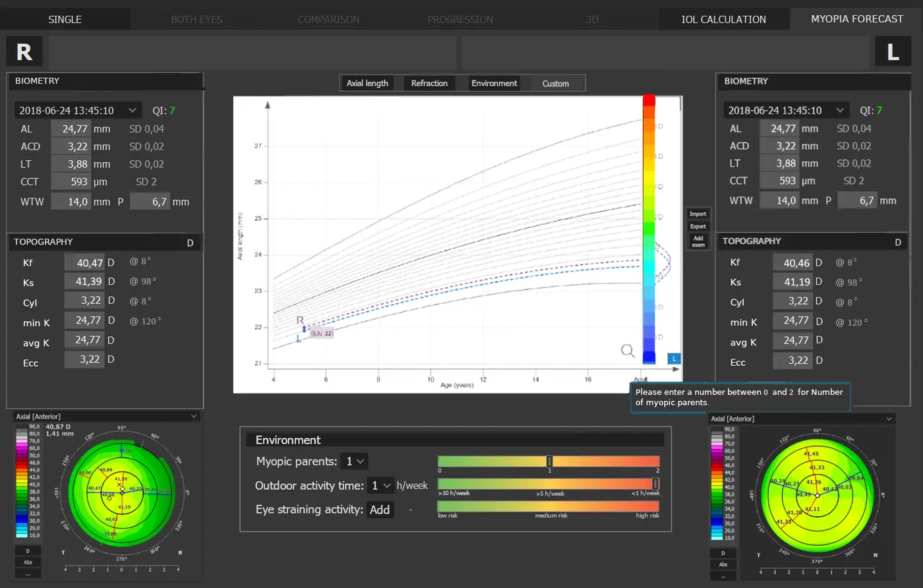Expand the left Axial [Anterior] map selector
923x588 pixels.
tap(107, 417)
